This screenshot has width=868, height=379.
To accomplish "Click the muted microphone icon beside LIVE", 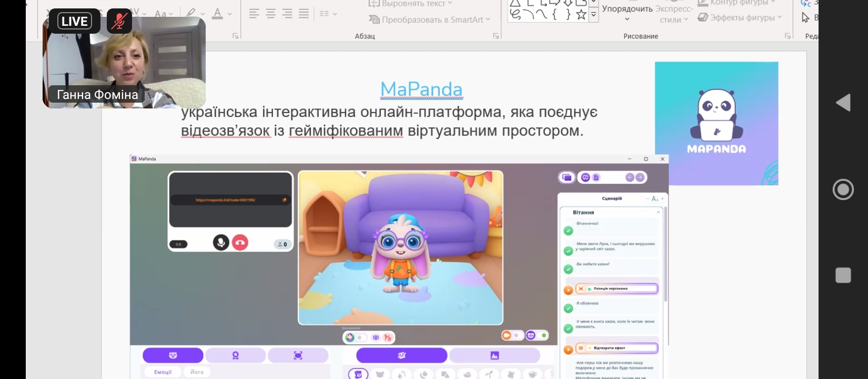I will click(x=119, y=22).
